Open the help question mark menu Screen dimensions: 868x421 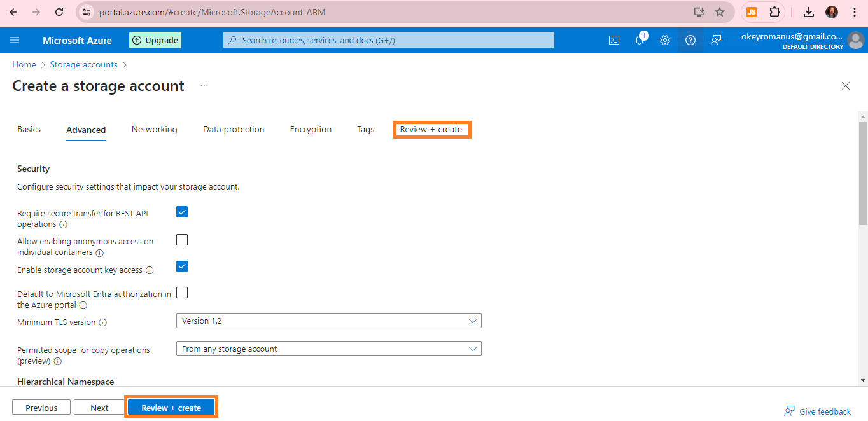point(690,40)
